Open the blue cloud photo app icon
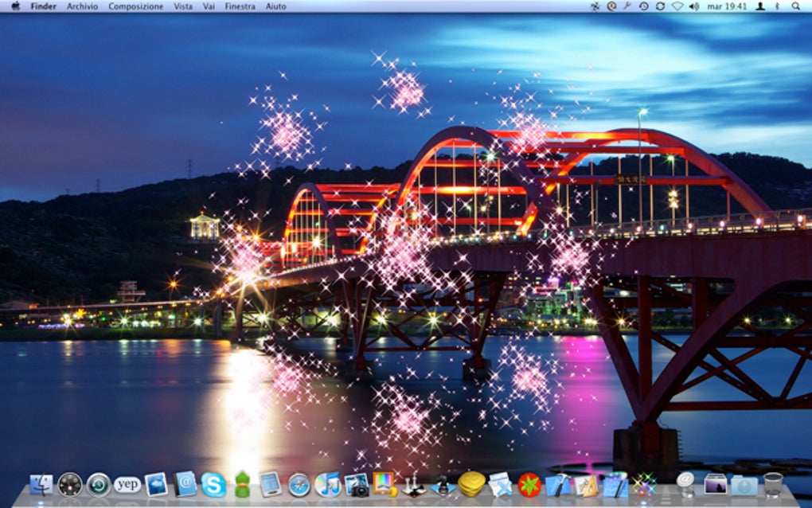812x508 pixels. (x=156, y=485)
